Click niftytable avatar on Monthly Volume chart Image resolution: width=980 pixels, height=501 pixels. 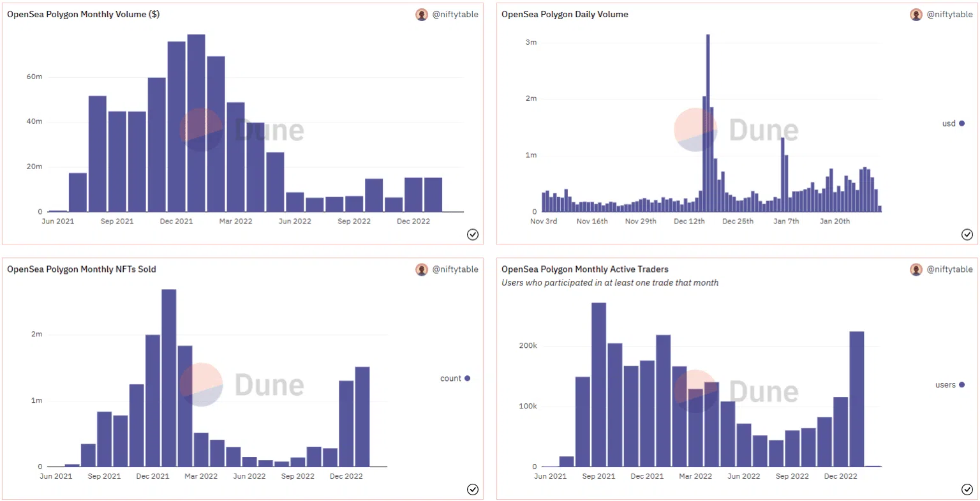coord(422,15)
